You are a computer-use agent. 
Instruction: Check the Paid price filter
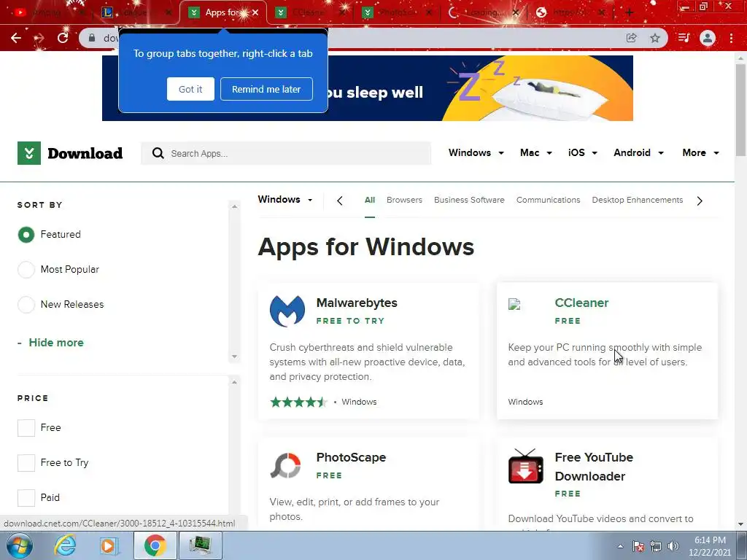pos(26,497)
